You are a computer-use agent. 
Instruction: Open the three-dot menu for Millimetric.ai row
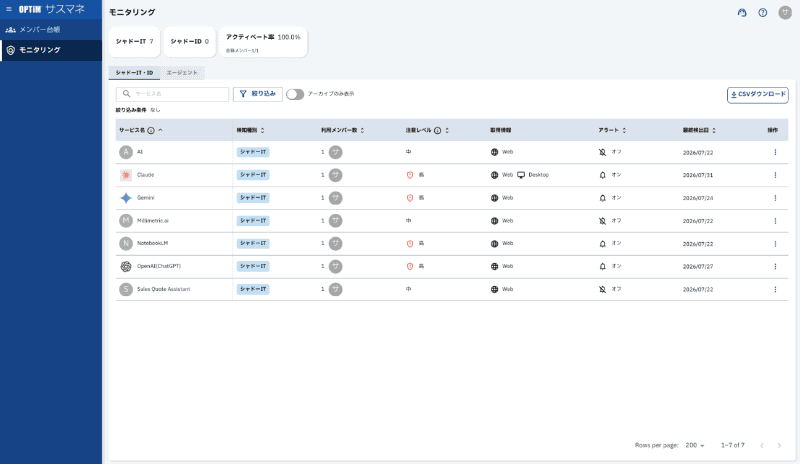pos(775,221)
